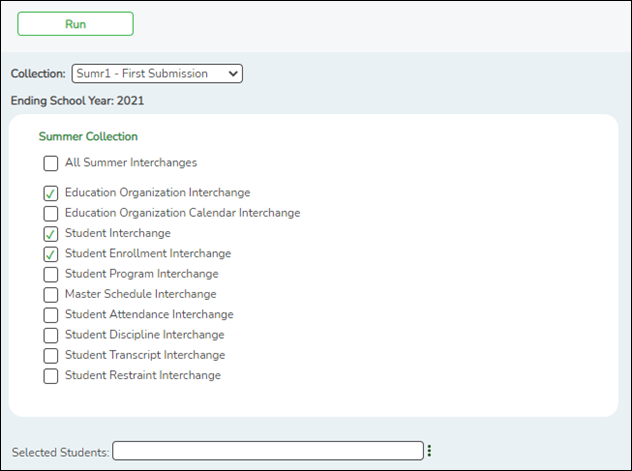The height and width of the screenshot is (471, 632).
Task: Toggle Student Restraint Interchange checkbox
Action: [50, 376]
